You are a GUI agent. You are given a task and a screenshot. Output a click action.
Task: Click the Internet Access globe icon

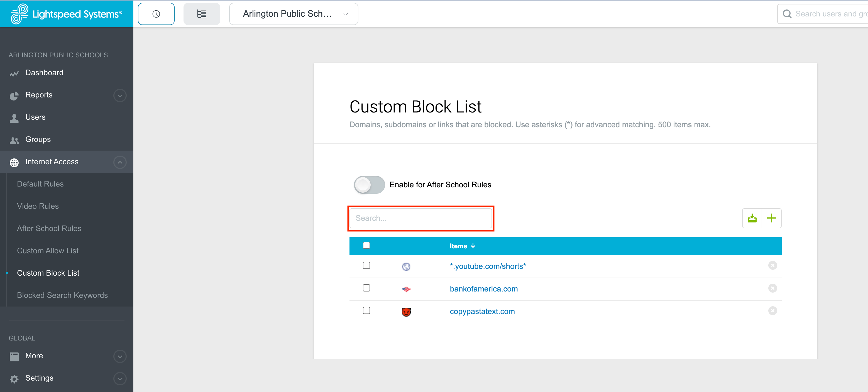[x=14, y=162]
